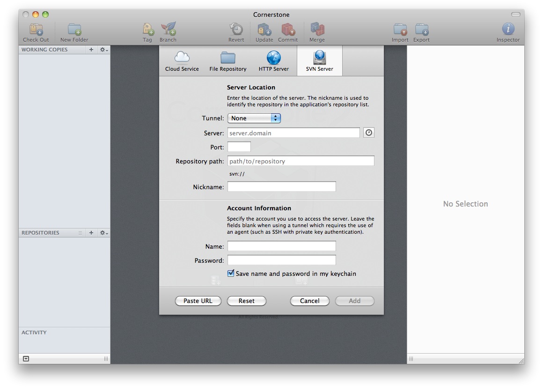Click the toolbar toggle pill button
Screen dimensions: 543x392
point(516,15)
